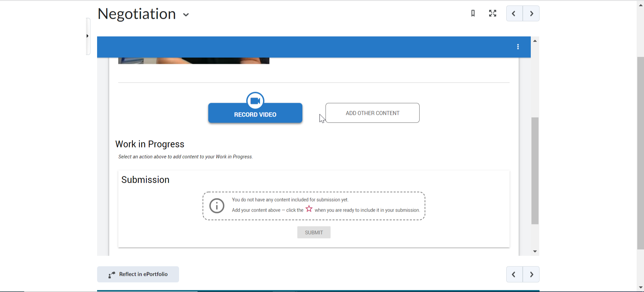Viewport: 644px width, 292px height.
Task: Click Add Other Content button
Action: tap(372, 113)
